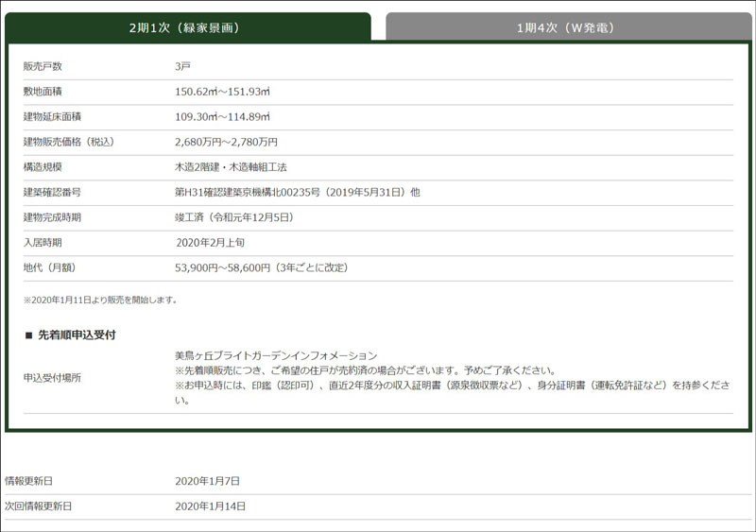Select the 3戸 units value

182,66
